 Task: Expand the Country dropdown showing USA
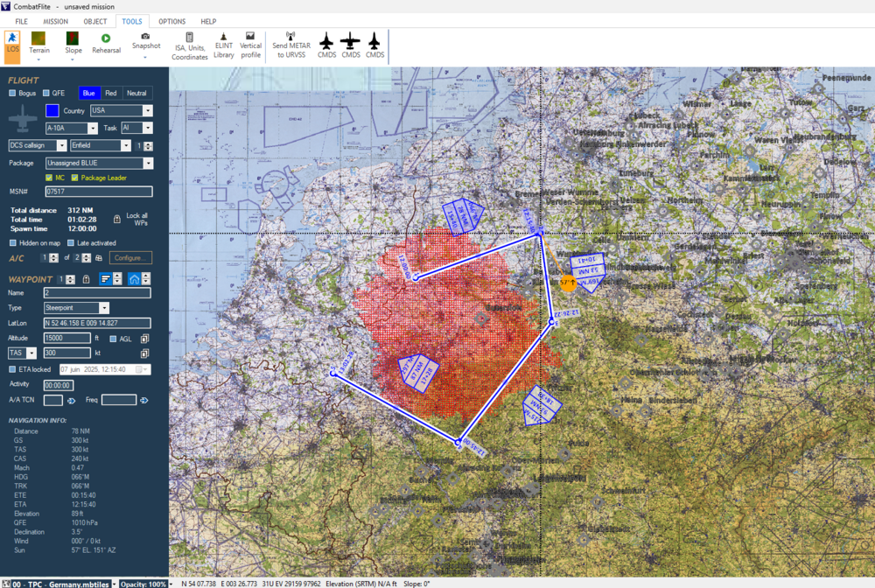click(147, 111)
